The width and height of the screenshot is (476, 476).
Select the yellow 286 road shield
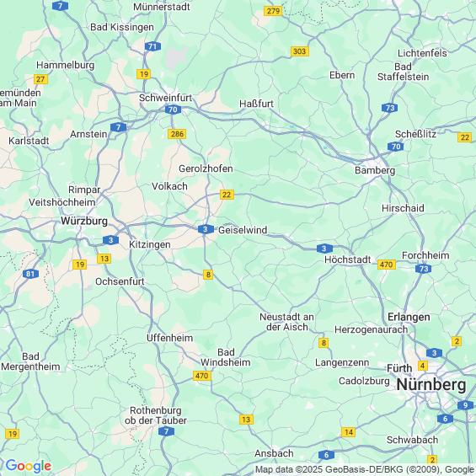point(177,134)
